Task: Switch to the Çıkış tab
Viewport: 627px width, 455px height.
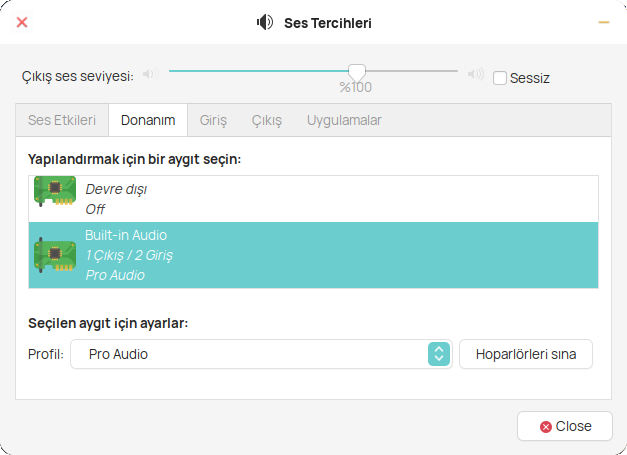Action: point(267,120)
